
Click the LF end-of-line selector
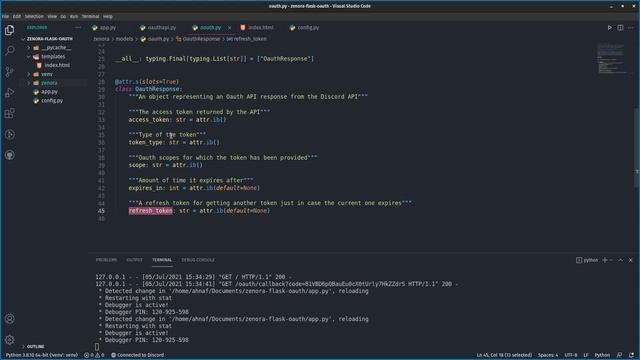(x=586, y=355)
